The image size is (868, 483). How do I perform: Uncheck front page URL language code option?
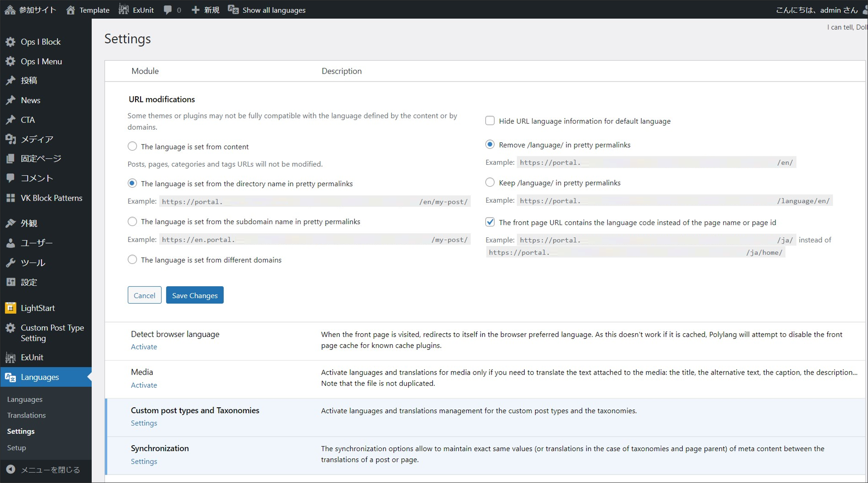coord(490,222)
